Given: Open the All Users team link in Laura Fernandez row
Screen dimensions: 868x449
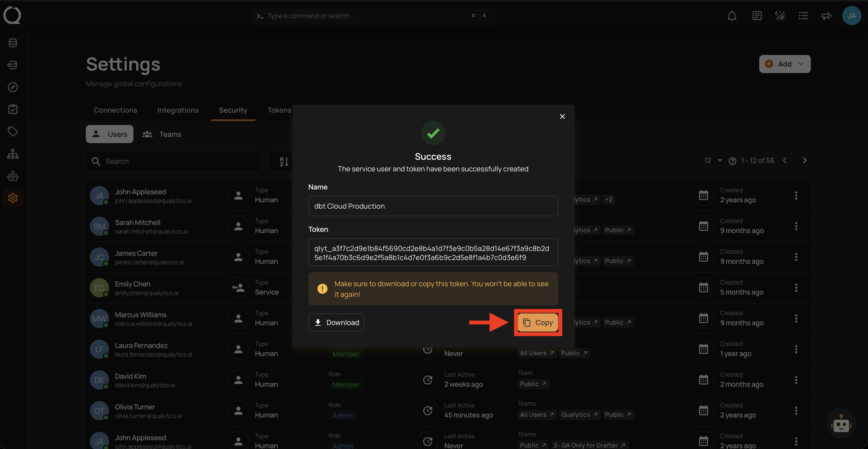Looking at the screenshot, I should pos(537,353).
